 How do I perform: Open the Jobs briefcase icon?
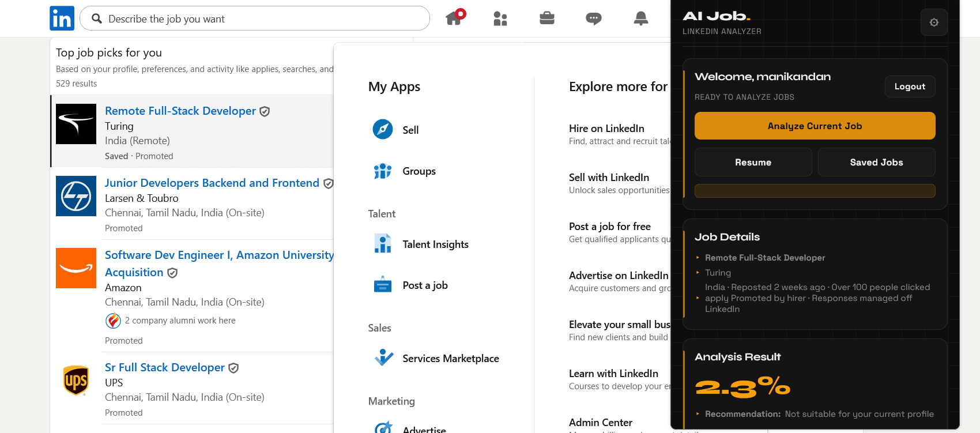click(x=547, y=18)
